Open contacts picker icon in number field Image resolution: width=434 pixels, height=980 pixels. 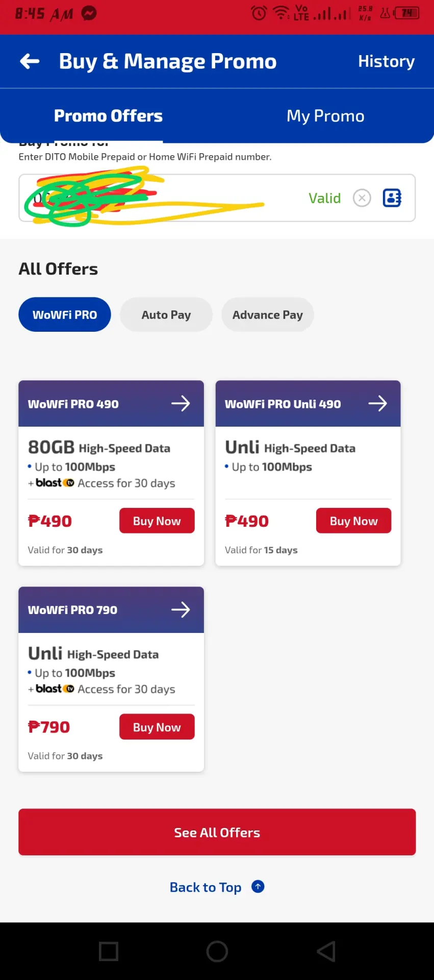(392, 198)
